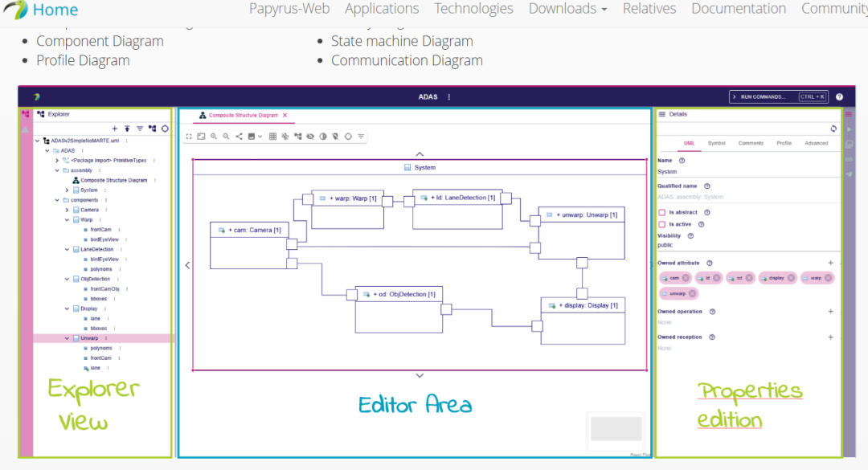
Task: Click the diamond icon in the diagram toolbar
Action: click(x=348, y=137)
